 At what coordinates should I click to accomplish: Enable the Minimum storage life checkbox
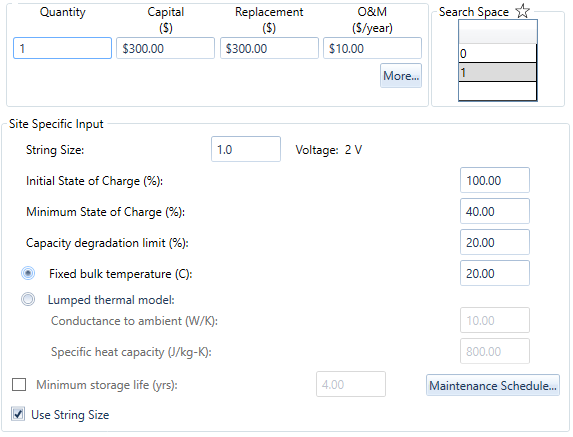tap(19, 384)
